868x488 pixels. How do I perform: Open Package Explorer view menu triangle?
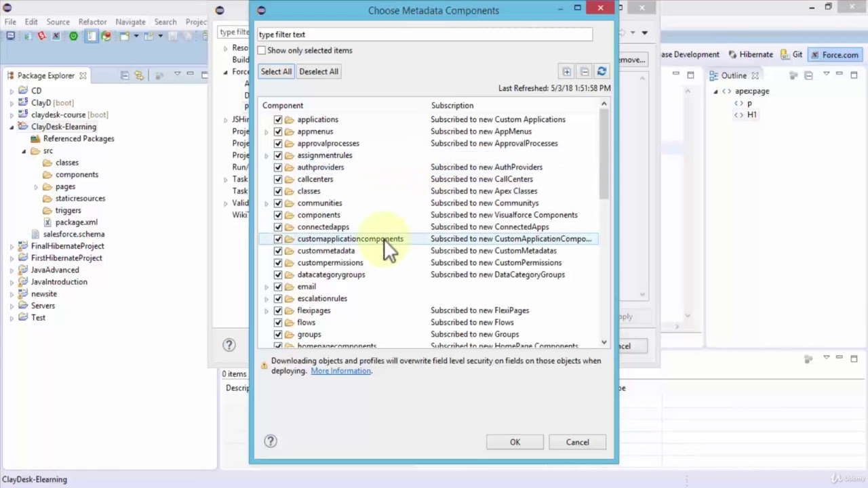177,74
